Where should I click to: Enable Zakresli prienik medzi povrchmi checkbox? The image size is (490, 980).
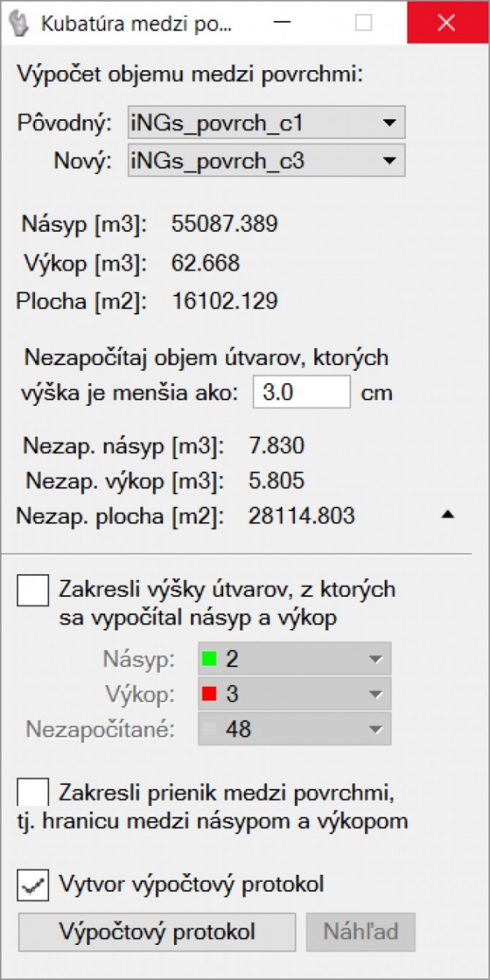click(x=33, y=793)
